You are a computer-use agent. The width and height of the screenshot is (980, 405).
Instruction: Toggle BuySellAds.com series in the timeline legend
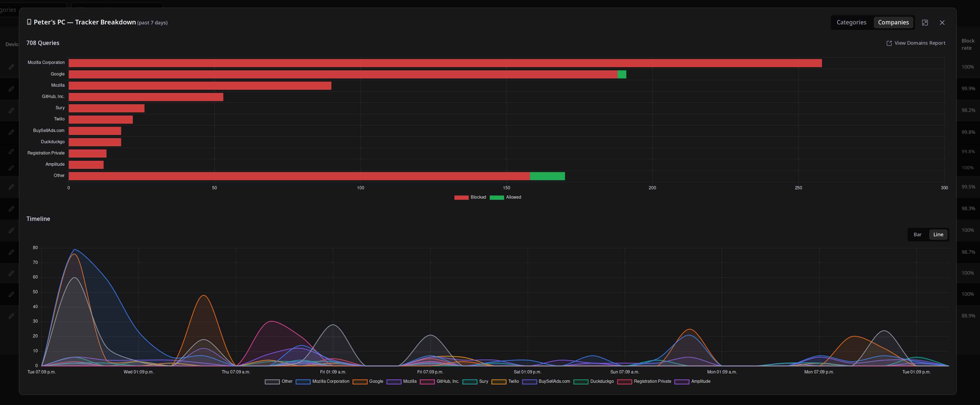point(546,381)
